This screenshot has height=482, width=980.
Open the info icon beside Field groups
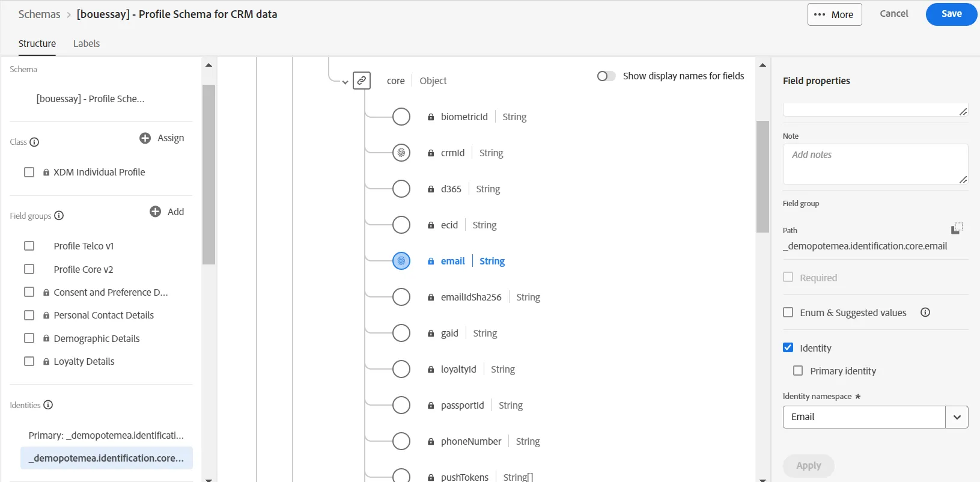click(59, 216)
